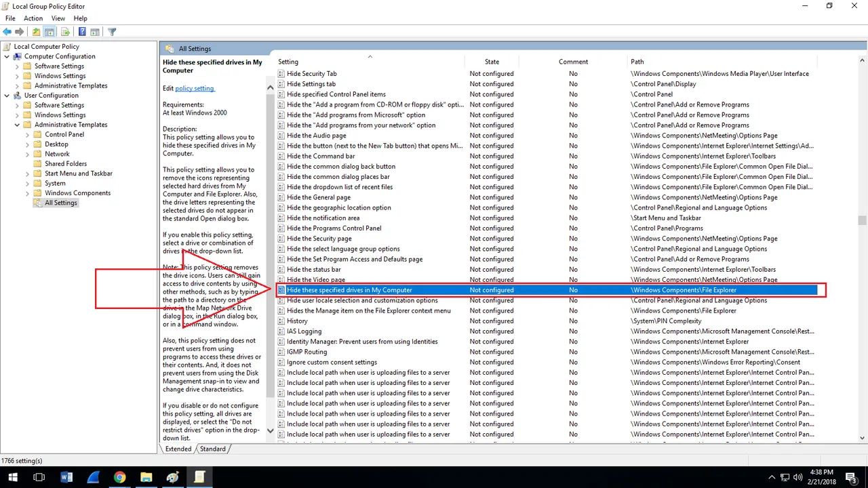Screen dimensions: 868x488
Task: Click the network tray icon
Action: [785, 477]
